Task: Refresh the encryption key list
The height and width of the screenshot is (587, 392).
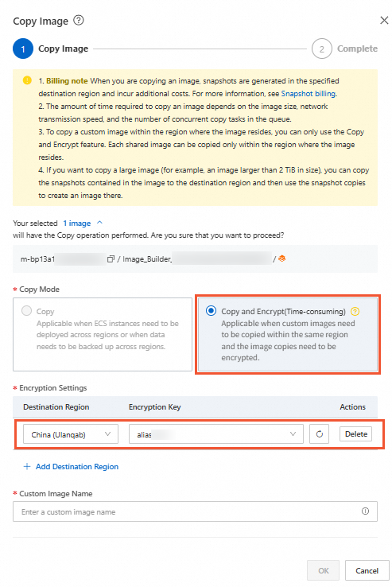Action: tap(320, 433)
